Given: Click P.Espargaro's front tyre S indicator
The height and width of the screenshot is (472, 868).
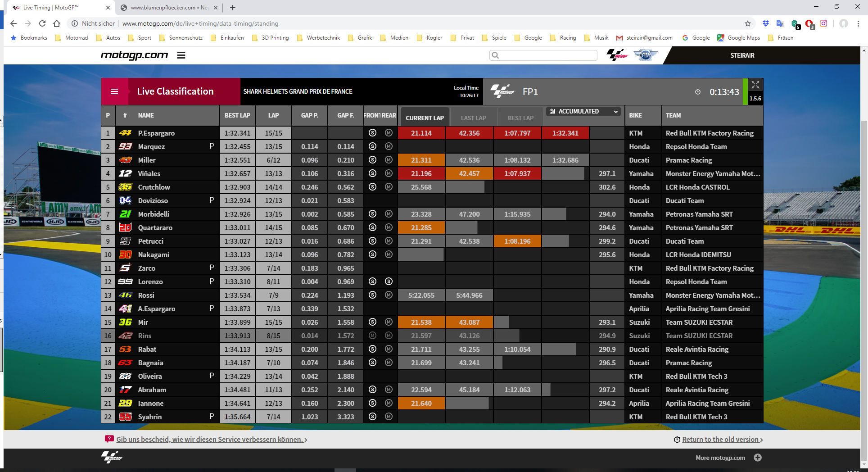Looking at the screenshot, I should (x=372, y=133).
